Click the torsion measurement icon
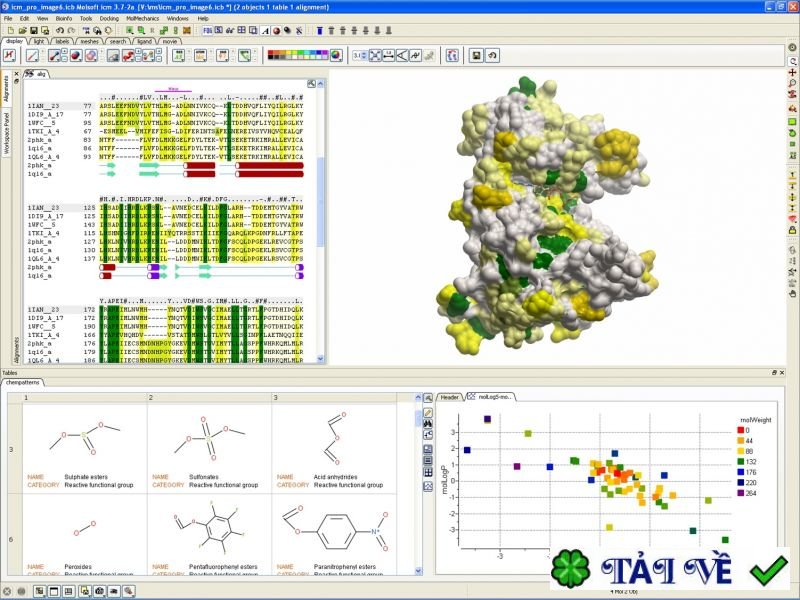 pyautogui.click(x=415, y=55)
